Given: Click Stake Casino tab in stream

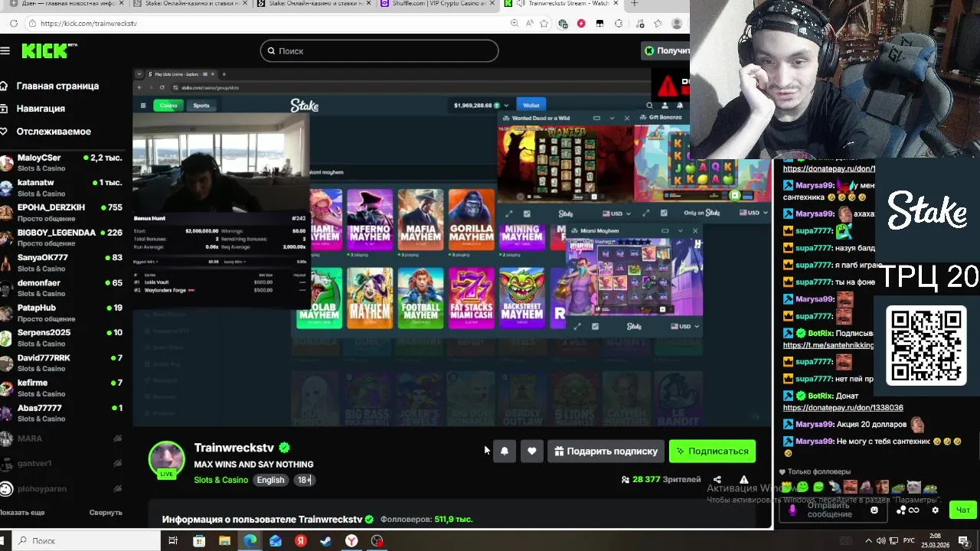Looking at the screenshot, I should click(168, 106).
